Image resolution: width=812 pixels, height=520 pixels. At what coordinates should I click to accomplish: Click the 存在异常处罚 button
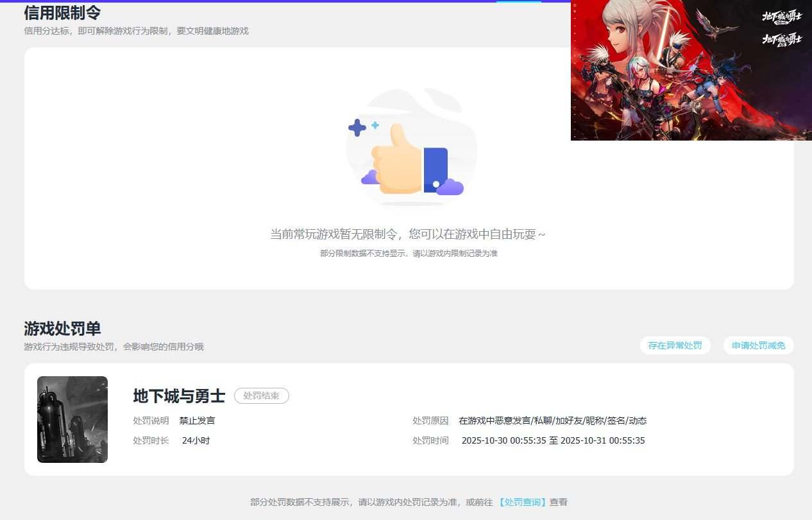coord(675,345)
